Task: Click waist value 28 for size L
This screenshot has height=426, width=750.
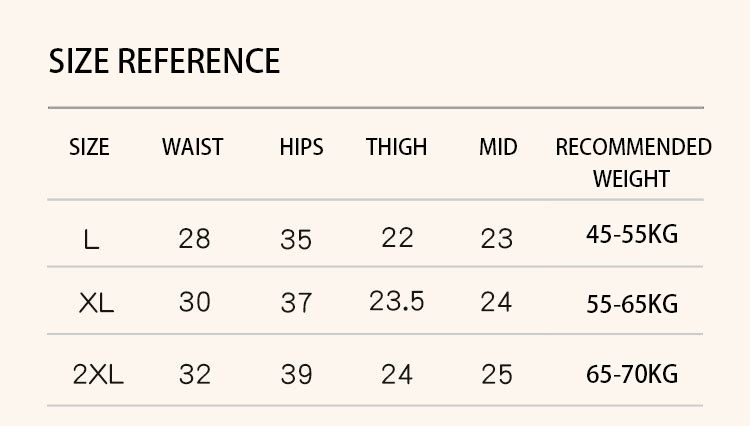Action: pyautogui.click(x=194, y=239)
